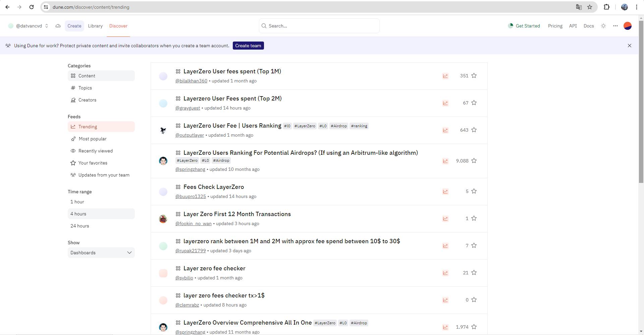Open browser extensions puzzle icon
This screenshot has height=335, width=644.
(606, 7)
